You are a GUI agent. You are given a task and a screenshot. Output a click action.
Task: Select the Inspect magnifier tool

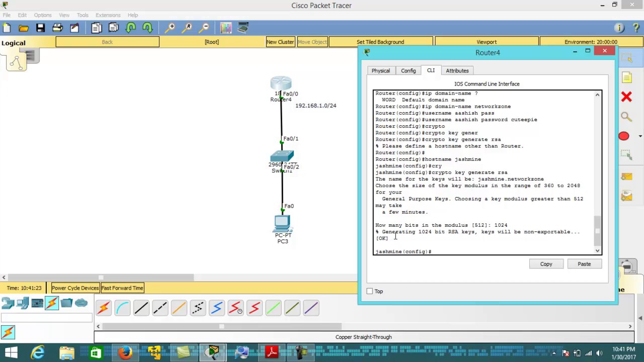[x=626, y=117]
